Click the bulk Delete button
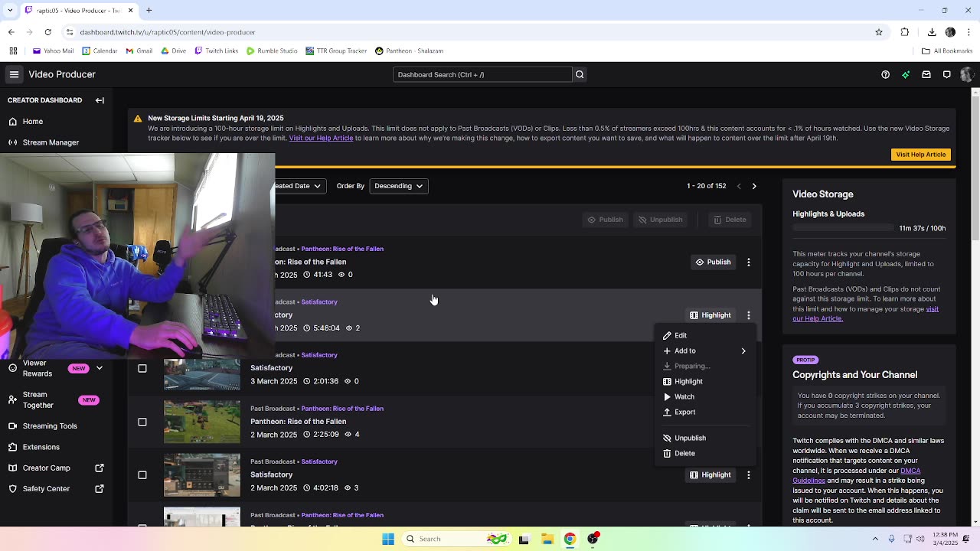Screen dimensions: 980x551 click(x=730, y=220)
